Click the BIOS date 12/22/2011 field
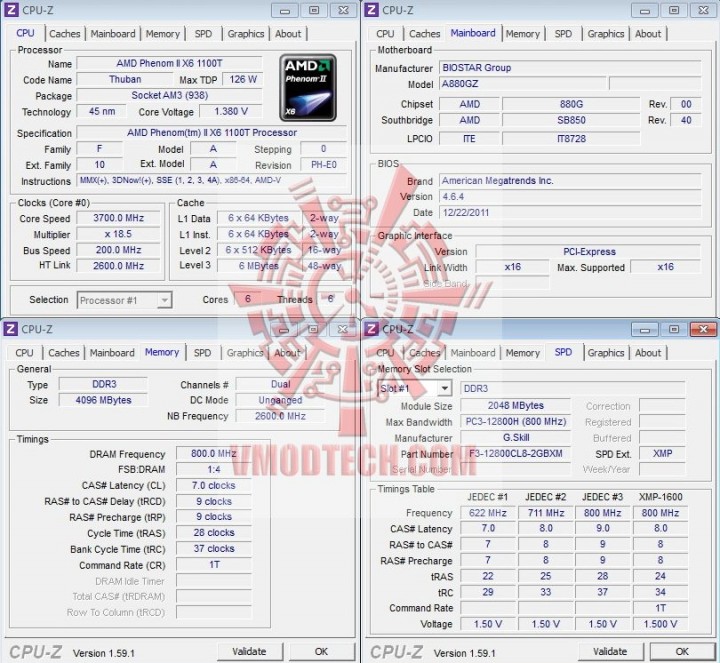 pyautogui.click(x=570, y=213)
